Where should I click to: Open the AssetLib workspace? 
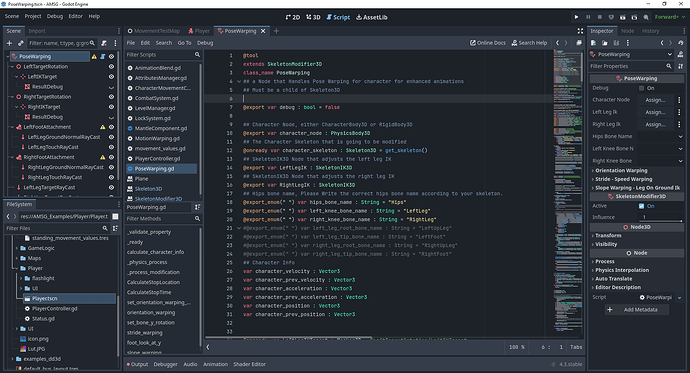[x=371, y=18]
